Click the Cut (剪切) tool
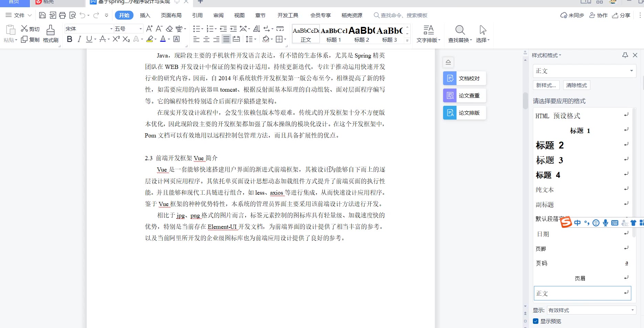The height and width of the screenshot is (328, 644). click(x=30, y=29)
